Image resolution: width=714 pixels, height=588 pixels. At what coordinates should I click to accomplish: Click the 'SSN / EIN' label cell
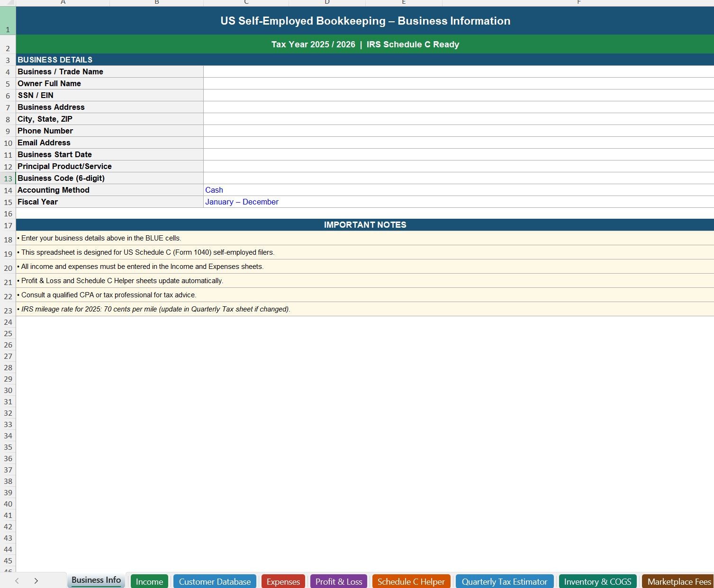coord(109,95)
